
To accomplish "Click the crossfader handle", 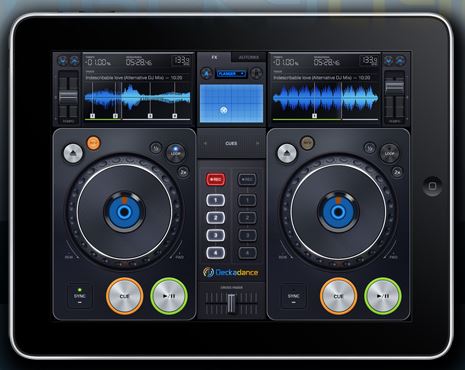I will [231, 303].
